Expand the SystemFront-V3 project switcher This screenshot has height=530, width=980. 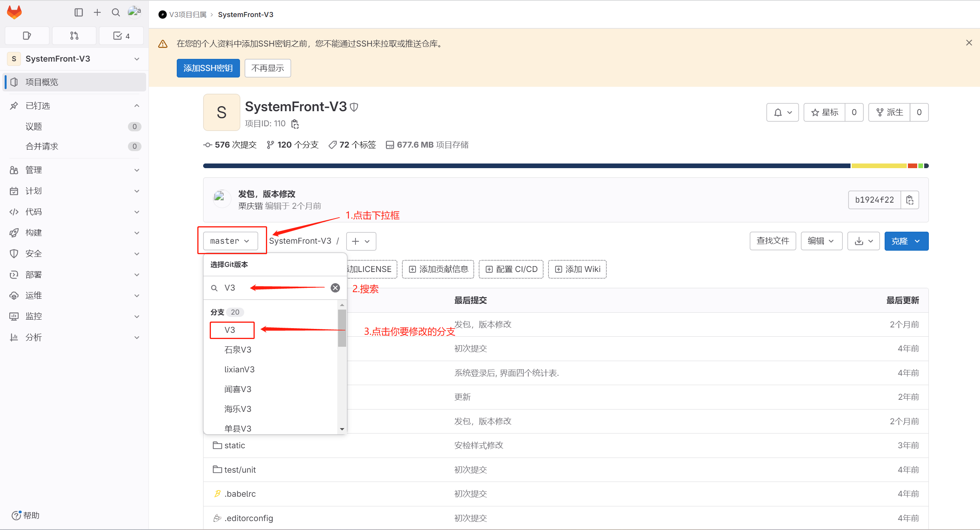click(74, 59)
